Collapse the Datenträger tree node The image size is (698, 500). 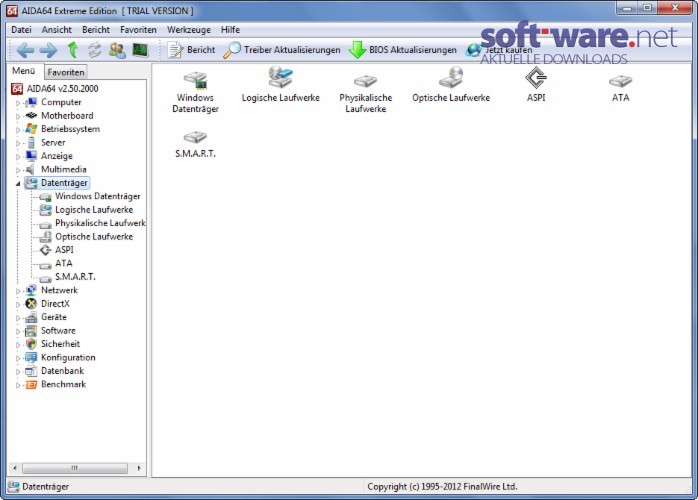point(18,183)
